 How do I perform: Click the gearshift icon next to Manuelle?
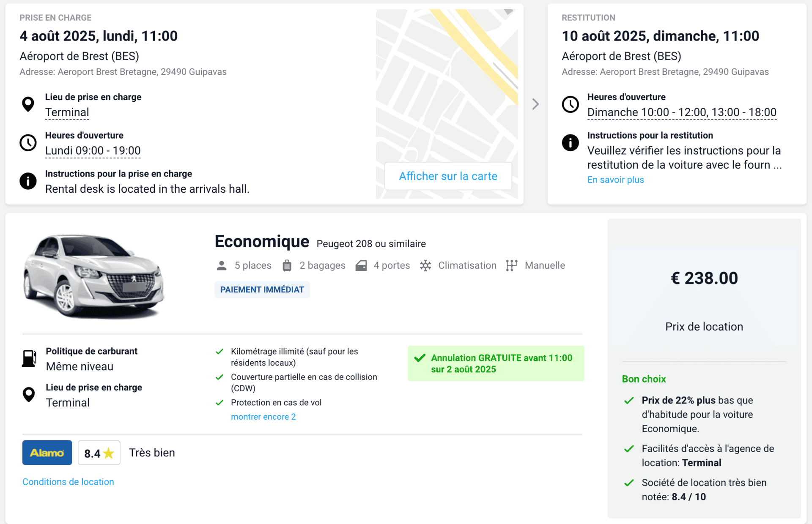click(x=512, y=265)
